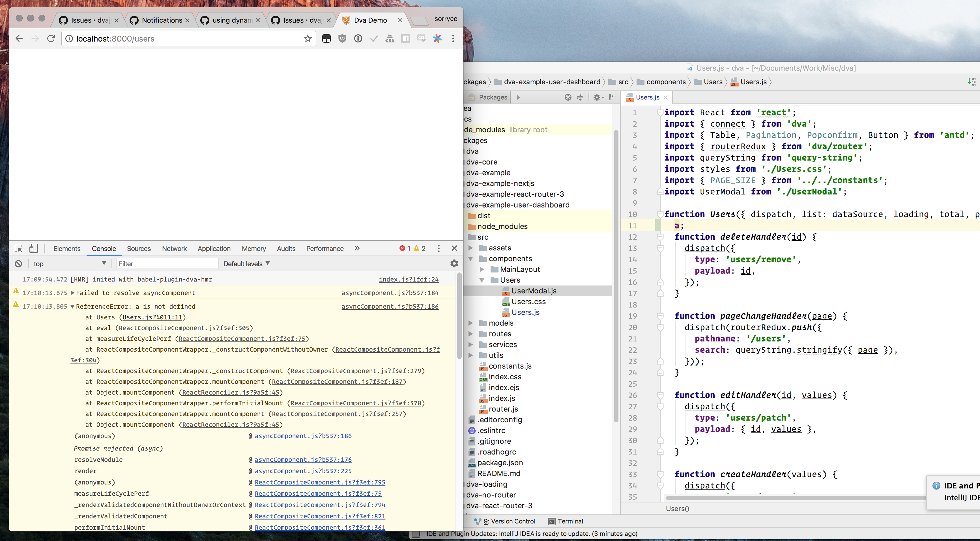Follow the index.js?1fdf:24 source link
The image size is (980, 541).
click(x=409, y=279)
